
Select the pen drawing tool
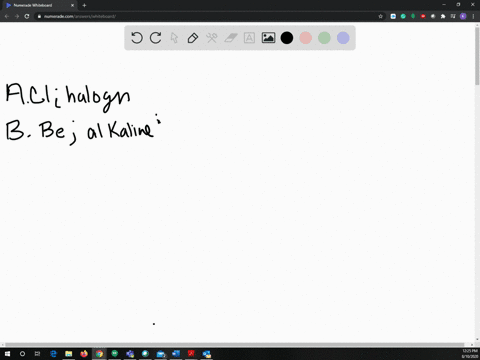193,38
